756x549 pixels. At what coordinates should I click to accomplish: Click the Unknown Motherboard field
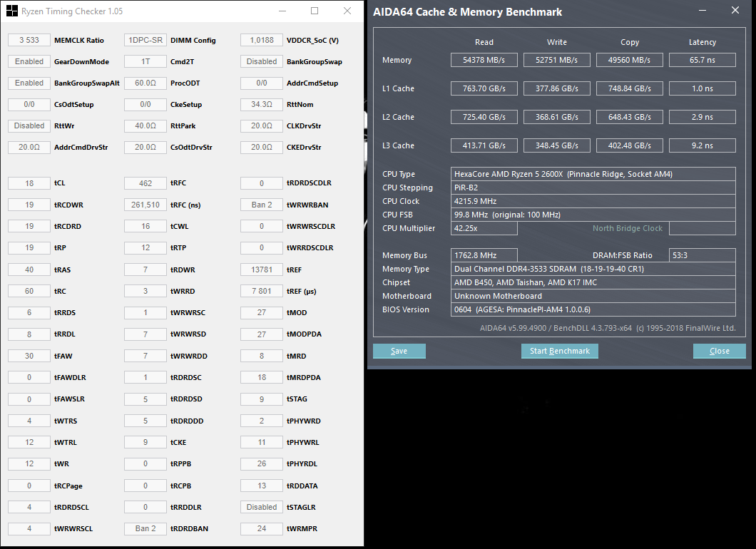pos(593,296)
